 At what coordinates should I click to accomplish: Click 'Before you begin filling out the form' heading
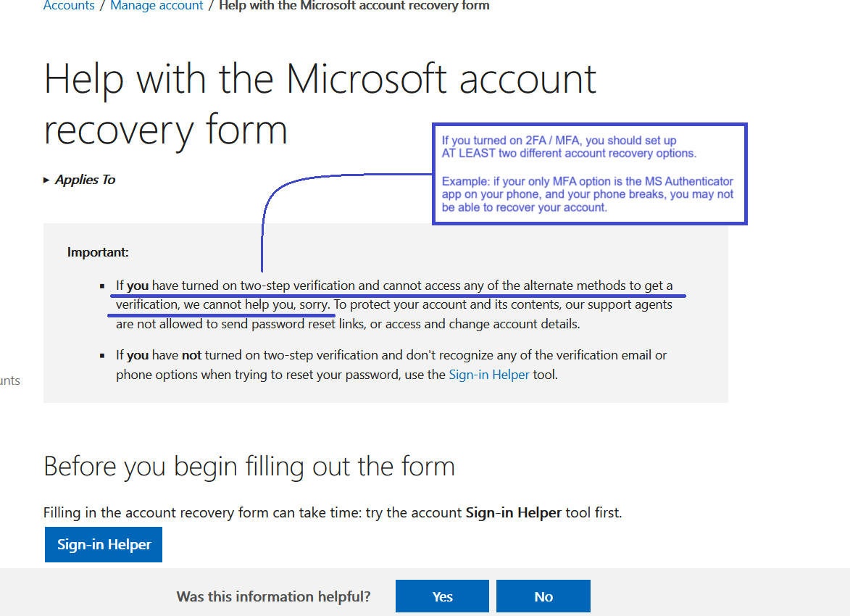[x=249, y=466]
